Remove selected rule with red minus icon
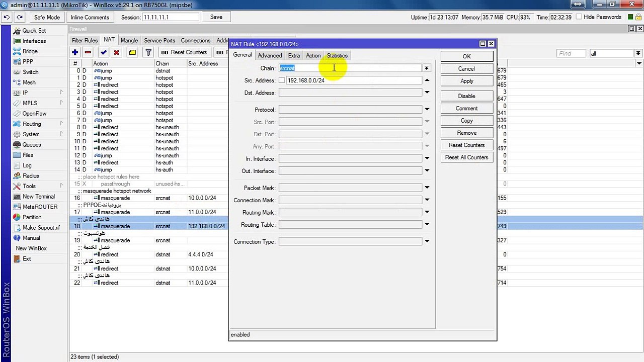 88,52
